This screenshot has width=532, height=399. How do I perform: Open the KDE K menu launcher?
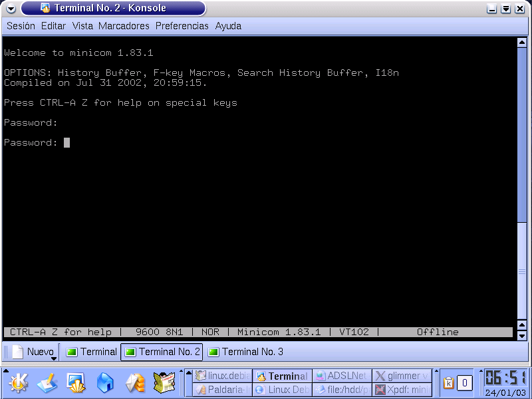pyautogui.click(x=19, y=383)
